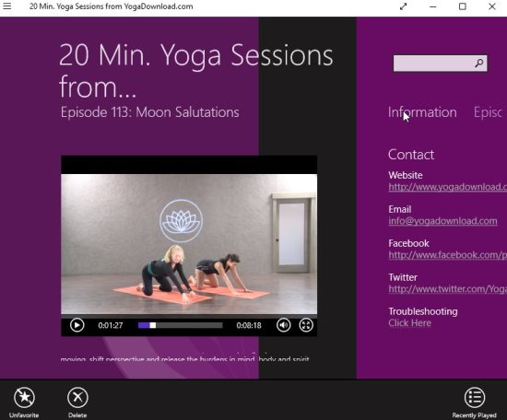The image size is (507, 420).
Task: Expand app to full-screen mode
Action: (403, 6)
